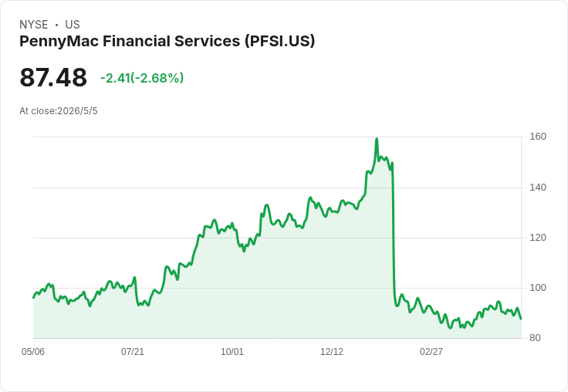Click the 07/21 x-axis date label

pyautogui.click(x=133, y=352)
